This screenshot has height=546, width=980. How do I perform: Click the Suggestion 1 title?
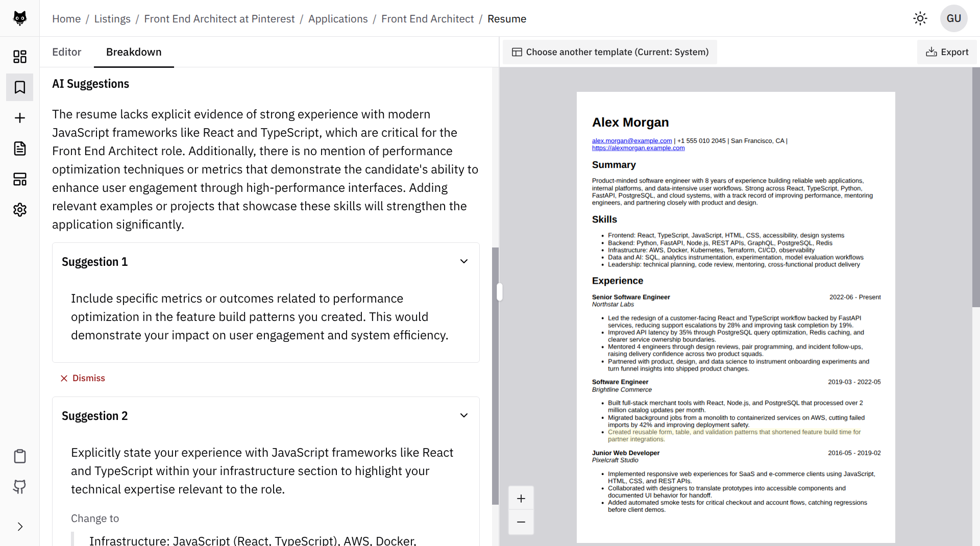tap(94, 262)
